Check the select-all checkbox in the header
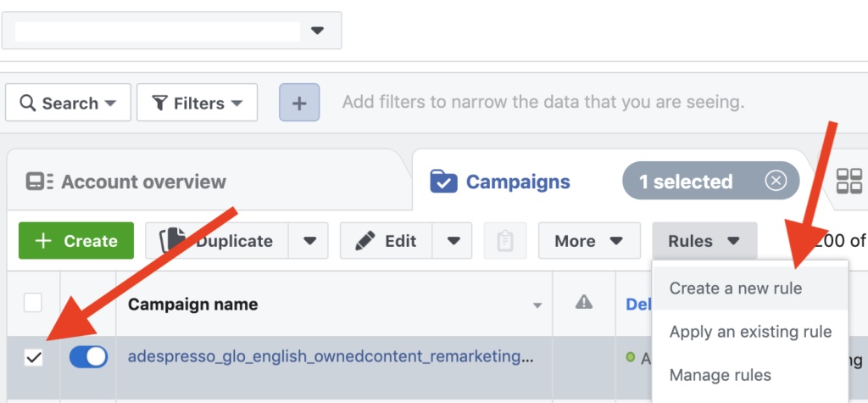Viewport: 868px width, 403px height. pos(33,303)
